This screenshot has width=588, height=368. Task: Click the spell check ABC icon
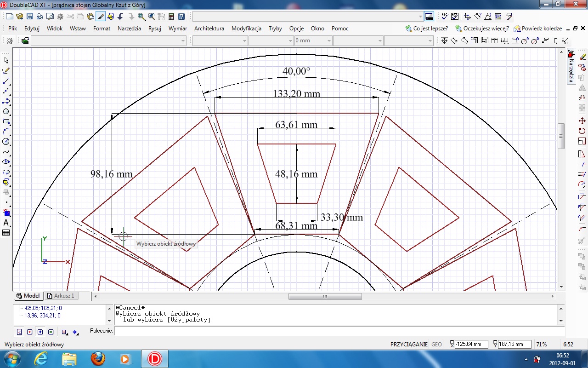point(444,17)
